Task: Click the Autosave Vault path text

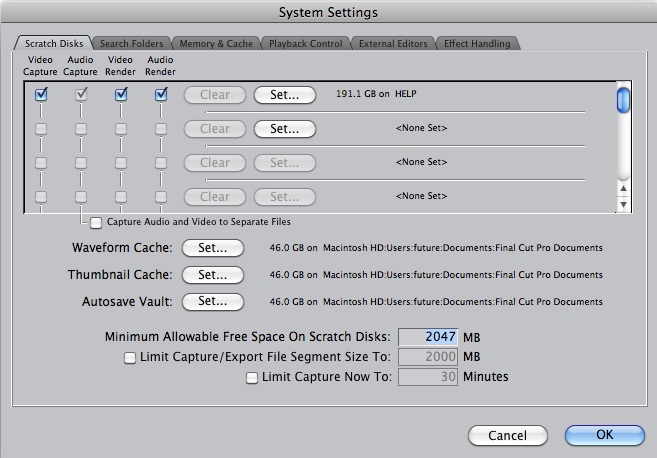Action: [x=436, y=302]
